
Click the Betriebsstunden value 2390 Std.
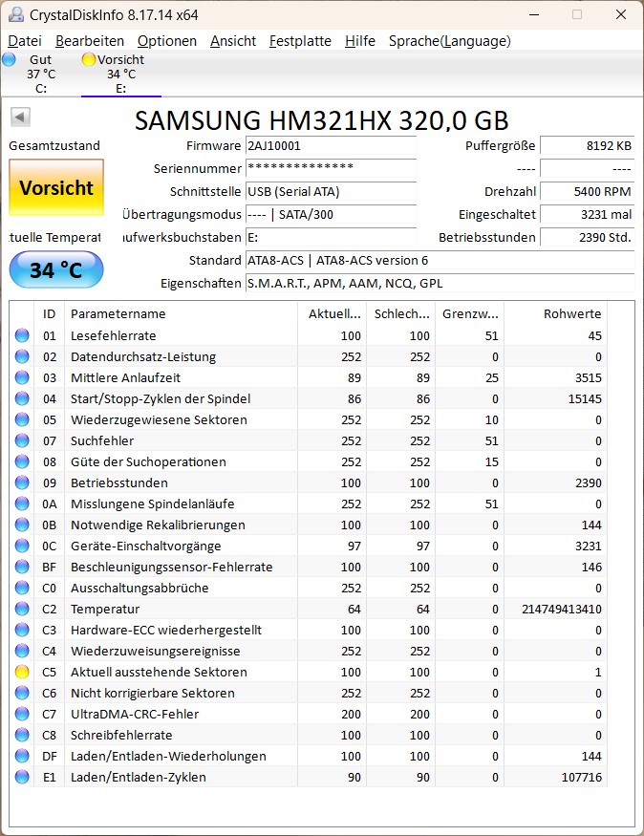tap(587, 237)
